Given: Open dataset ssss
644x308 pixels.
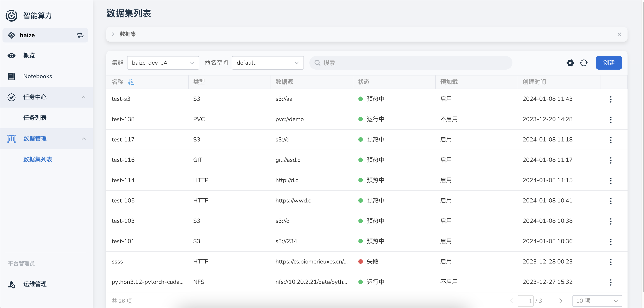Looking at the screenshot, I should pyautogui.click(x=117, y=262).
